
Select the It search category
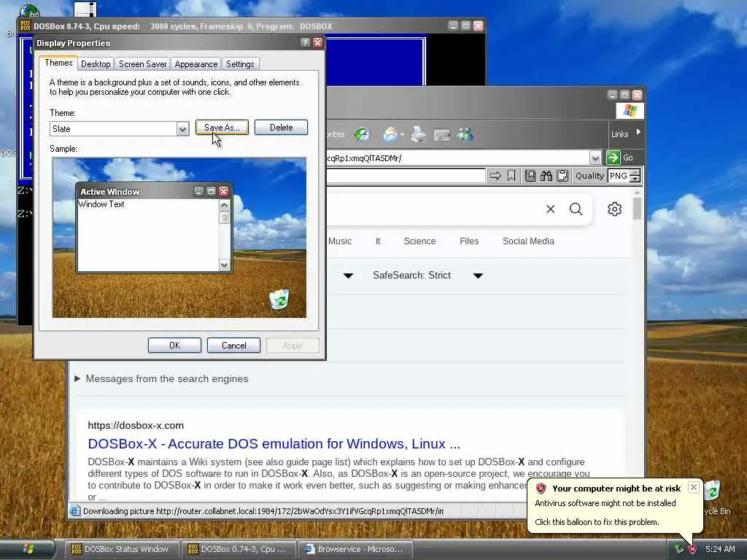tap(378, 241)
